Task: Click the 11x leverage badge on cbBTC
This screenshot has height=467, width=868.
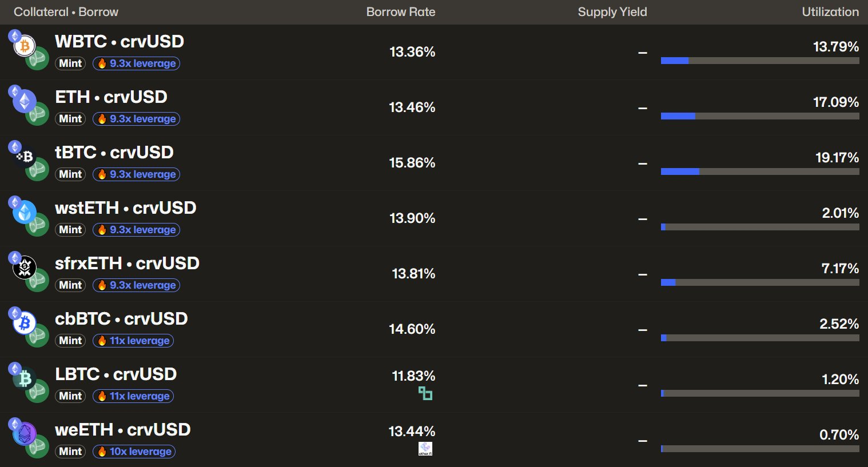Action: 133,341
